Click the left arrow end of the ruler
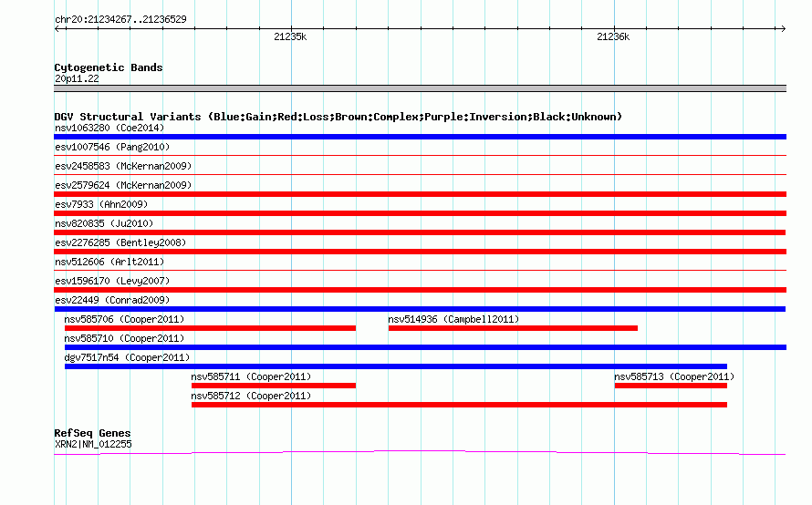812x505 pixels. pos(57,29)
